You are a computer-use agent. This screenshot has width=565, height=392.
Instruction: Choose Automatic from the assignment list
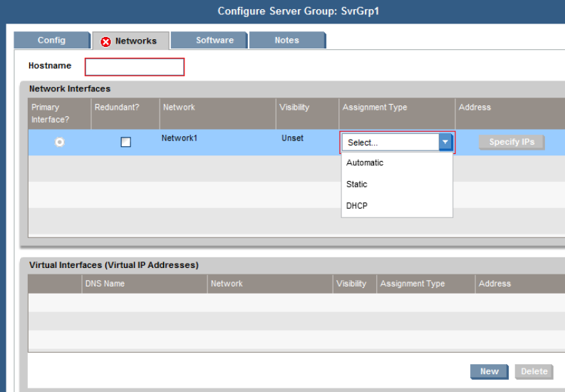pos(365,163)
